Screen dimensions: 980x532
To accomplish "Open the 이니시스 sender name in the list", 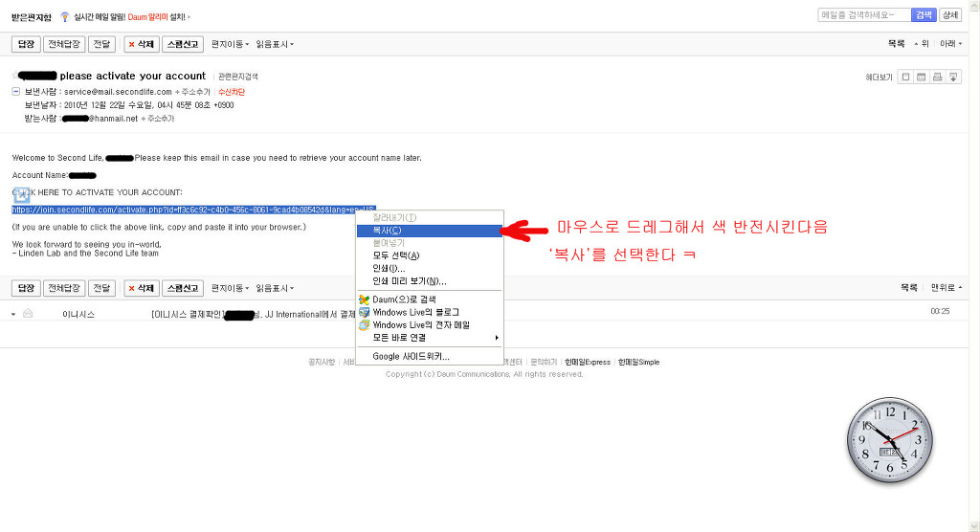I will coord(78,315).
